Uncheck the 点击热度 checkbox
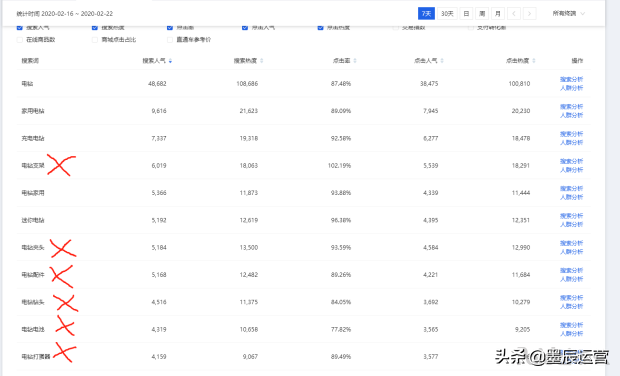This screenshot has width=620, height=376. pos(320,27)
